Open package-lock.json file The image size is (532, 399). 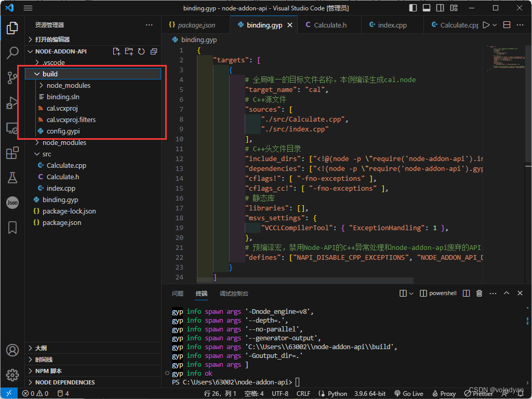(93, 211)
